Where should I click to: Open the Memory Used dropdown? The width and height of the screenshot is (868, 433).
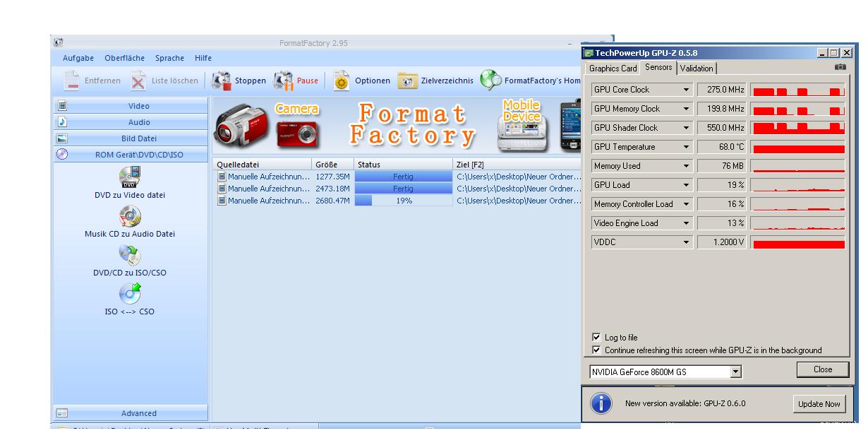click(x=686, y=166)
